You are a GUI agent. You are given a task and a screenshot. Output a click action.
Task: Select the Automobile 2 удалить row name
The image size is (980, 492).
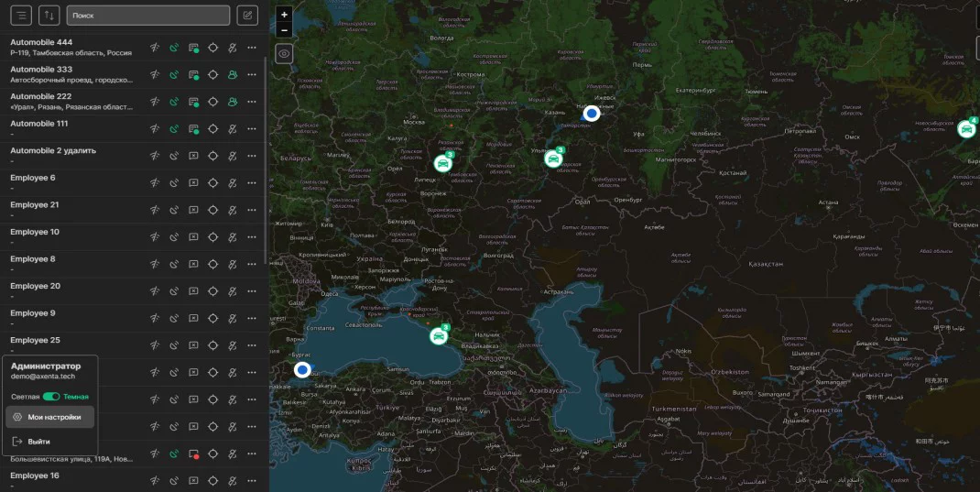(53, 150)
